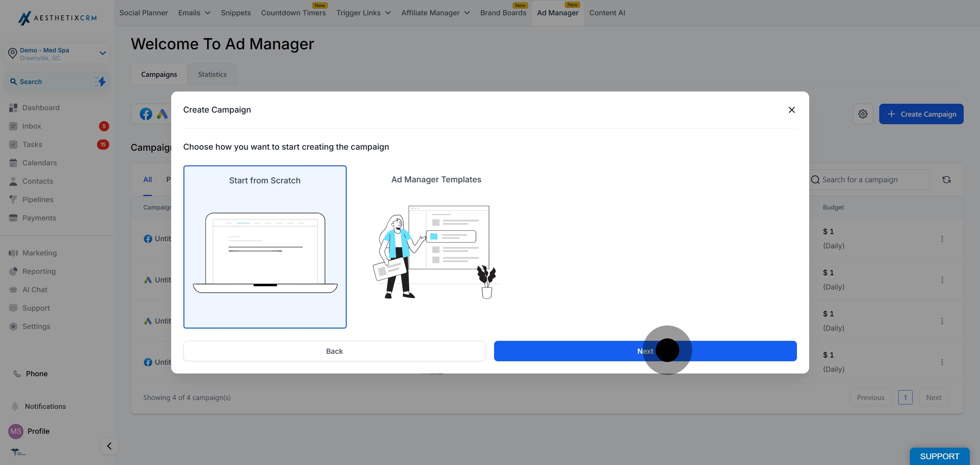Click the Back button in dialog
The width and height of the screenshot is (980, 465).
pyautogui.click(x=334, y=351)
